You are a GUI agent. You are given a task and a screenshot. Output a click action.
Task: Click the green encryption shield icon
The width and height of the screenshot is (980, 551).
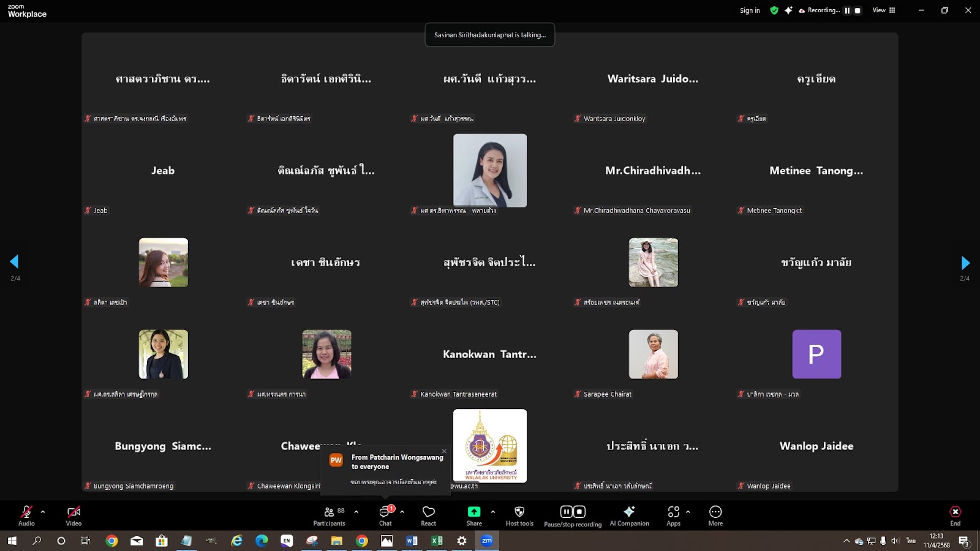(774, 10)
